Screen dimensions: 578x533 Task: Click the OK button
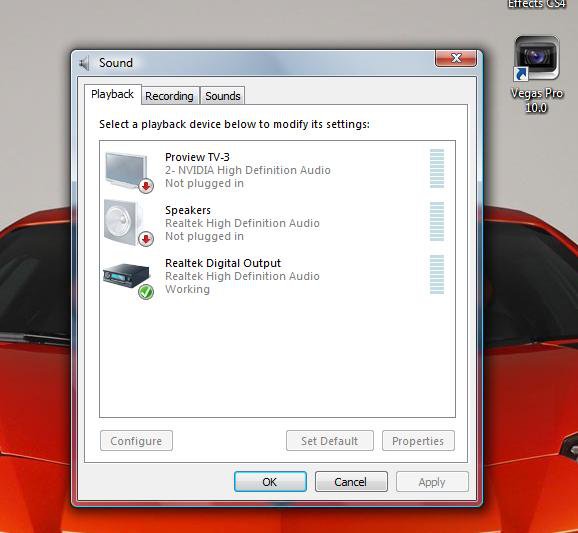(x=270, y=481)
